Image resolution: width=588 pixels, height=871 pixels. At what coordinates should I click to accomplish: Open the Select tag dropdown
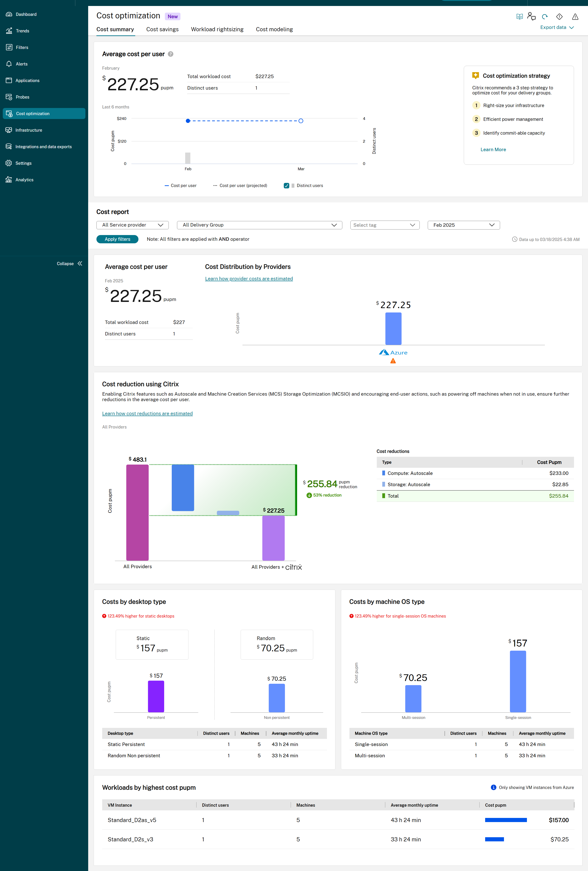pos(384,225)
